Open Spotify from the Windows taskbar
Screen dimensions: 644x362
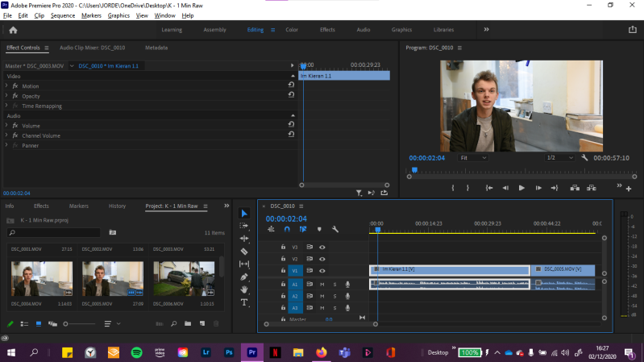coord(136,352)
